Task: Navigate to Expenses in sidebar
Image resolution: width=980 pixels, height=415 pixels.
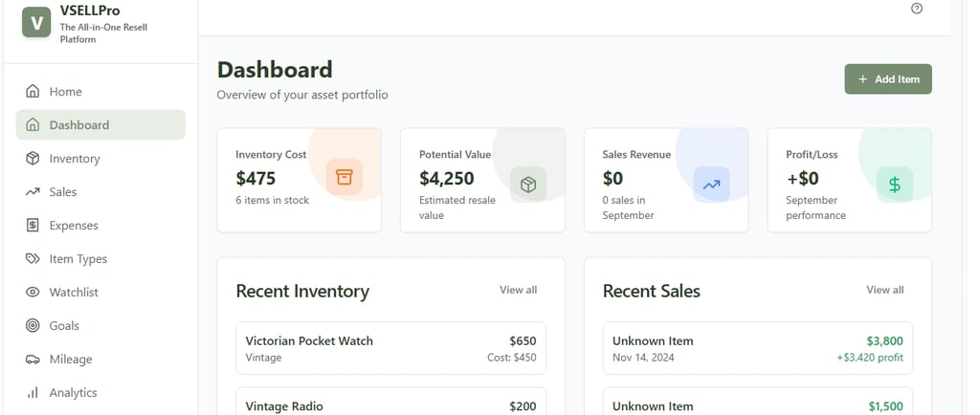Action: (74, 226)
